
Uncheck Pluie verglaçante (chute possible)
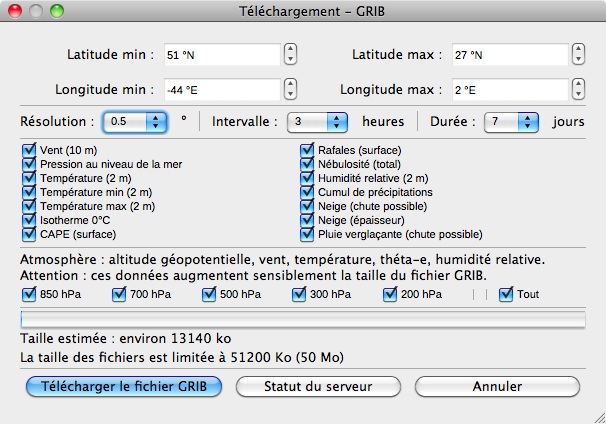pos(308,235)
